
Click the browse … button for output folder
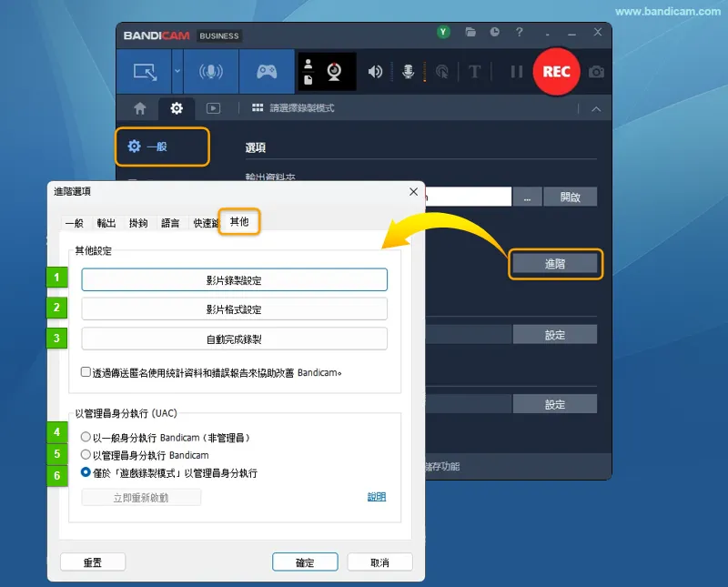pyautogui.click(x=527, y=197)
